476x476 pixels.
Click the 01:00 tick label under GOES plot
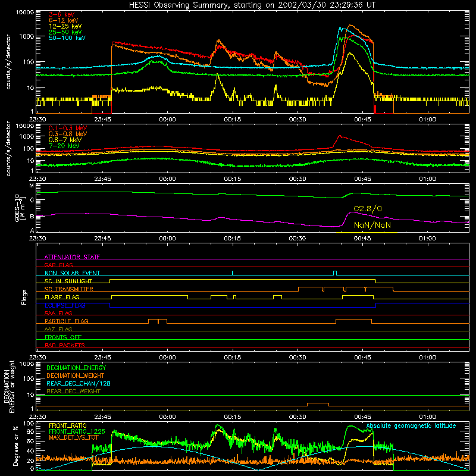click(x=427, y=239)
